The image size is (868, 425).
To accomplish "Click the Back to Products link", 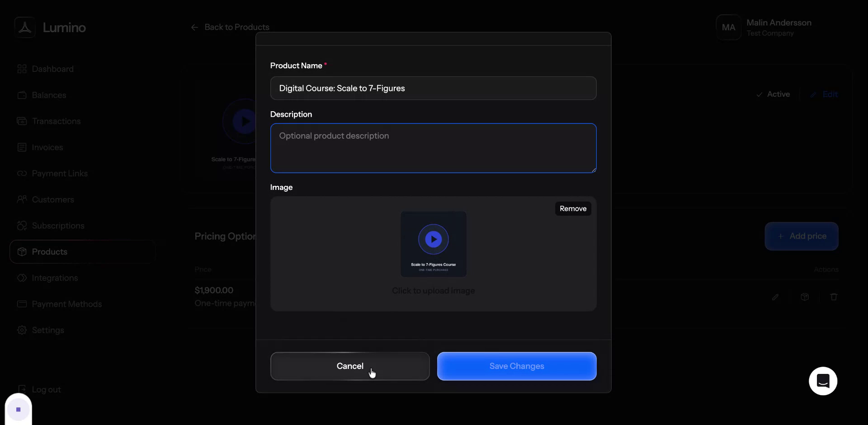I will pos(230,27).
